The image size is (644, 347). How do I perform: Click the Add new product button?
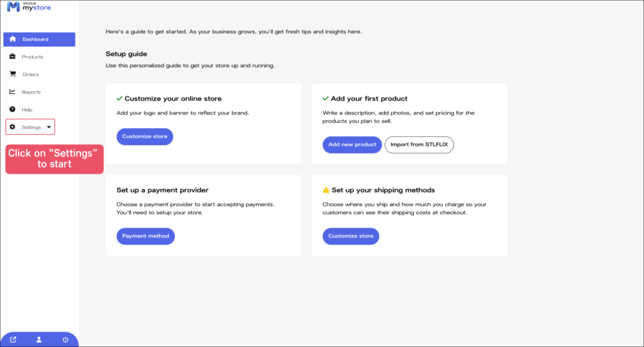click(352, 145)
